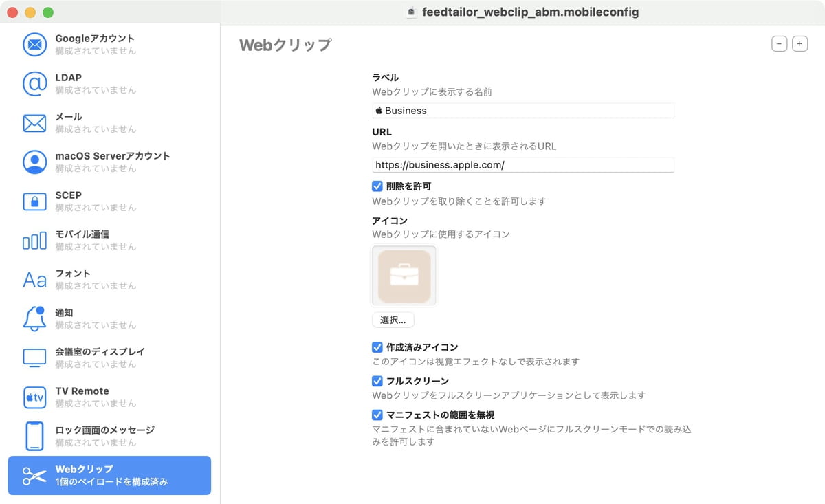Screen dimensions: 825x504
Task: Open the Googleアカウント payload label
Action: click(x=95, y=39)
